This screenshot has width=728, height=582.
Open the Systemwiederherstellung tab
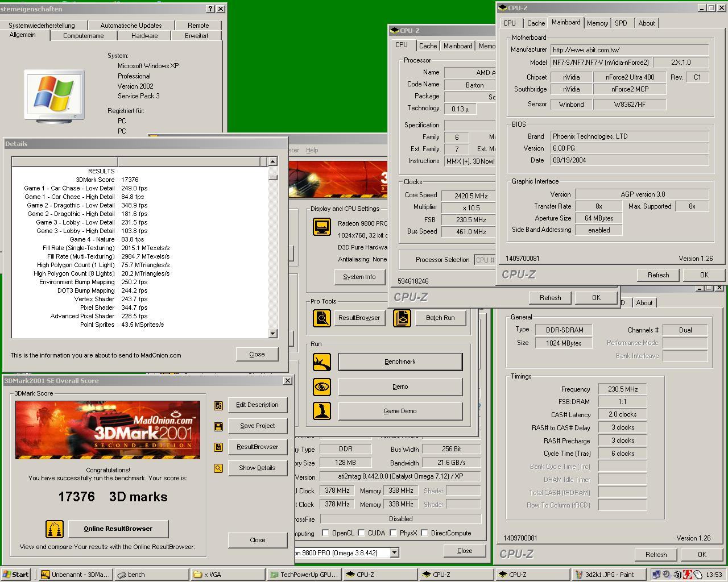[x=42, y=26]
